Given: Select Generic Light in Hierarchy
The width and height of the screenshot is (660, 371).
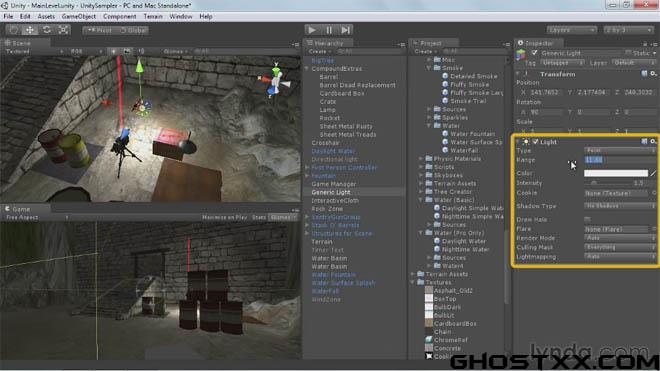Looking at the screenshot, I should [331, 192].
